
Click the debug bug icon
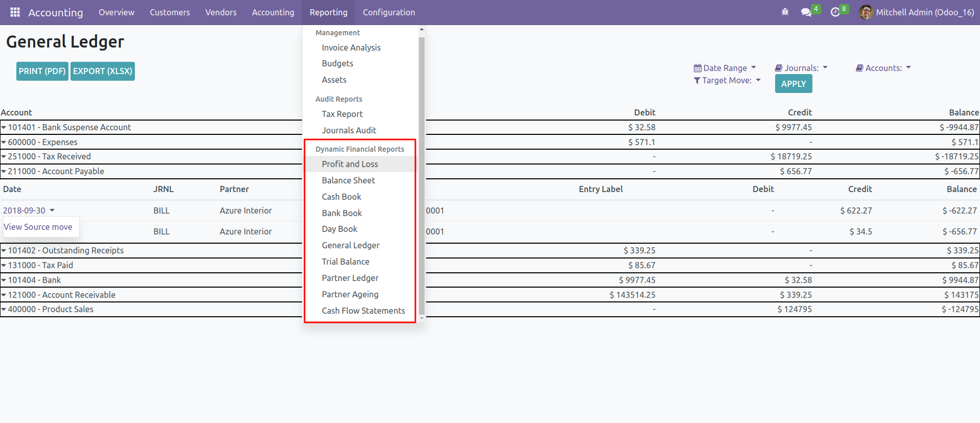pos(785,12)
